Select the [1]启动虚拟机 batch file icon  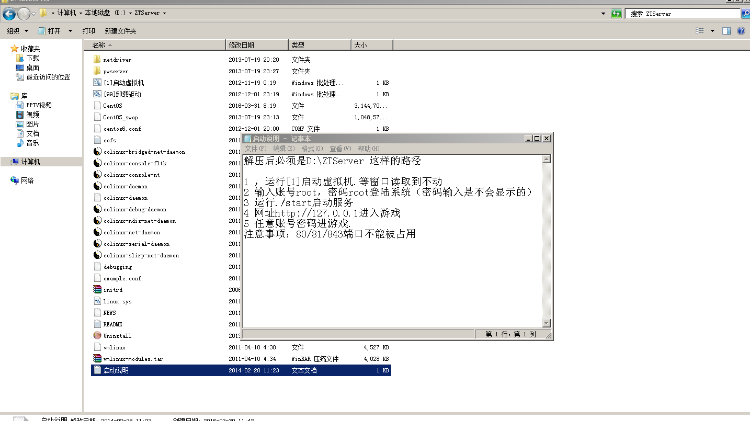[97, 82]
